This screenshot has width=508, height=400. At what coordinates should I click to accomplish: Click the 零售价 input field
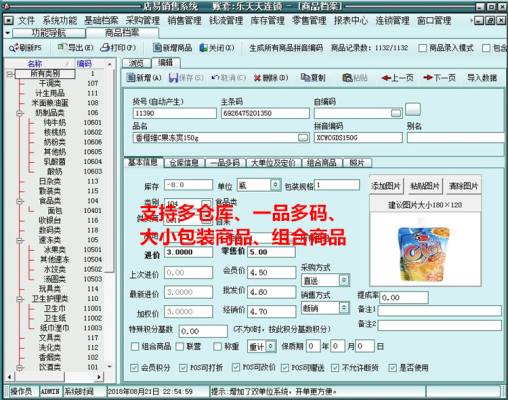(271, 252)
